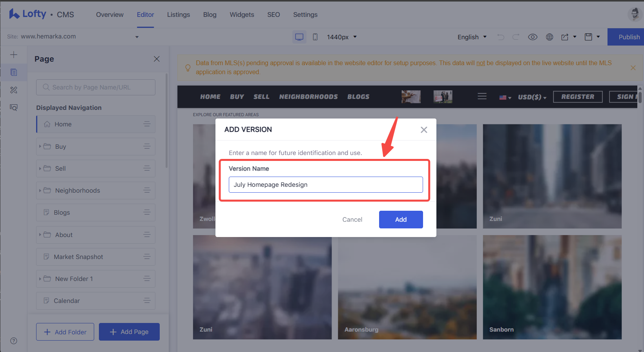The image size is (644, 352).
Task: Click the drag handle on Calendar row
Action: coord(147,301)
